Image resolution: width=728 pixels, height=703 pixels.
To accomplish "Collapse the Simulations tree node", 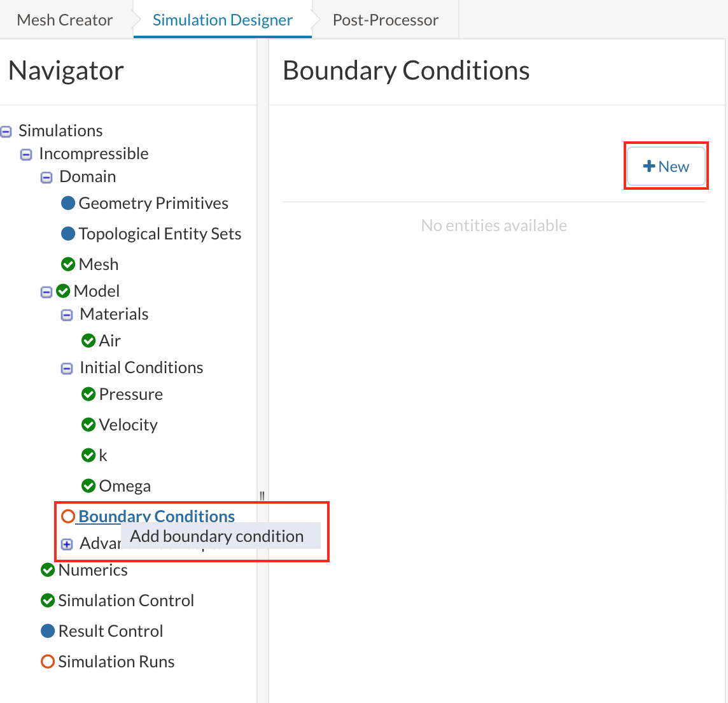I will click(x=6, y=132).
